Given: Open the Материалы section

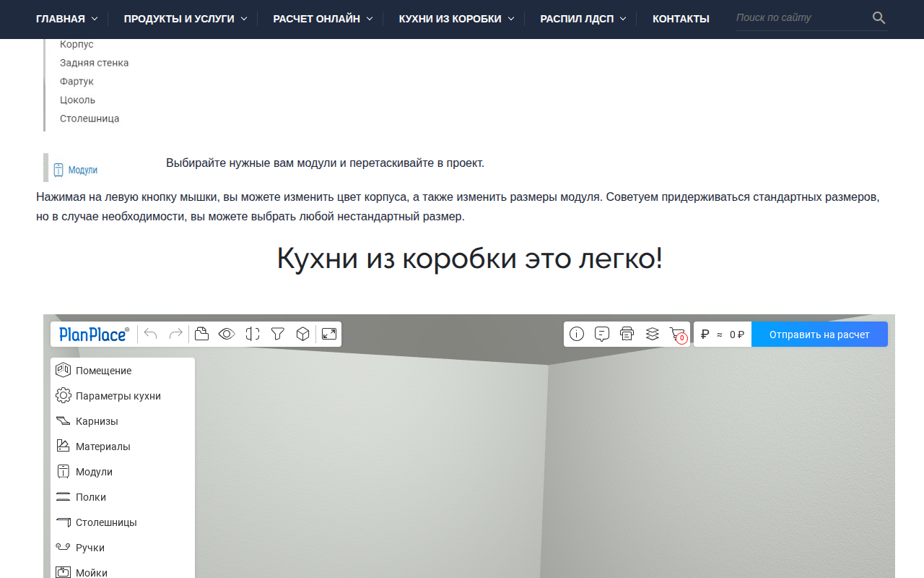Looking at the screenshot, I should click(123, 447).
